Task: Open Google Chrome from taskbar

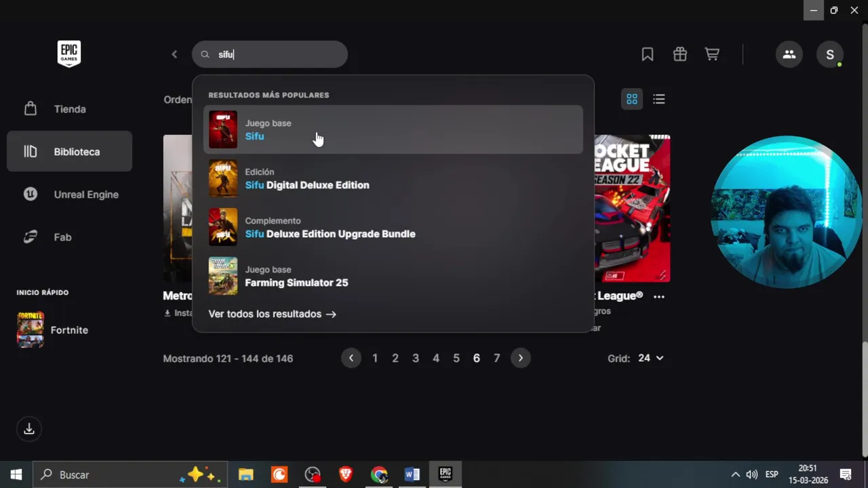Action: [x=379, y=474]
